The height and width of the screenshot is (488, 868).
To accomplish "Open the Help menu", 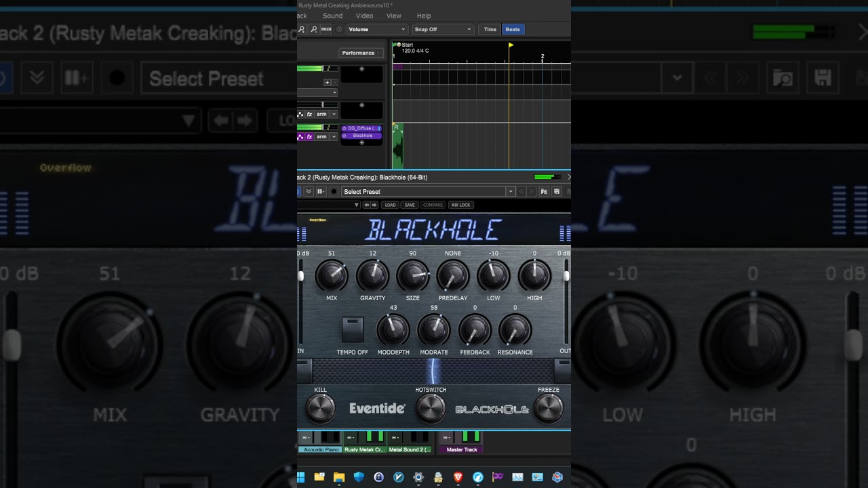I will pos(424,16).
